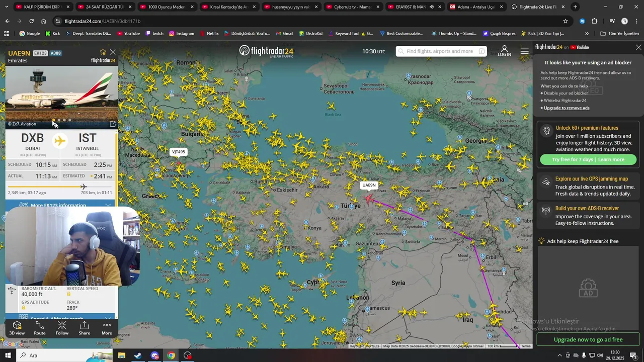Open the Shazam browser extension
Image resolution: width=644 pixels, height=362 pixels.
(x=582, y=21)
